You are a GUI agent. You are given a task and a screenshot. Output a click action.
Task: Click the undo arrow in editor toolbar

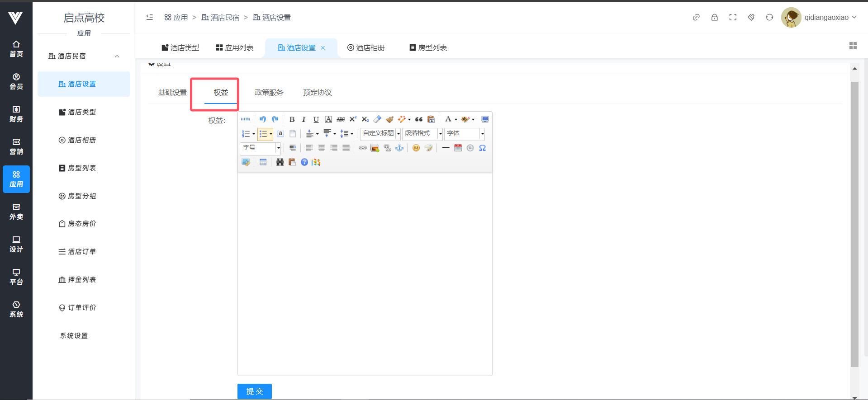(263, 119)
